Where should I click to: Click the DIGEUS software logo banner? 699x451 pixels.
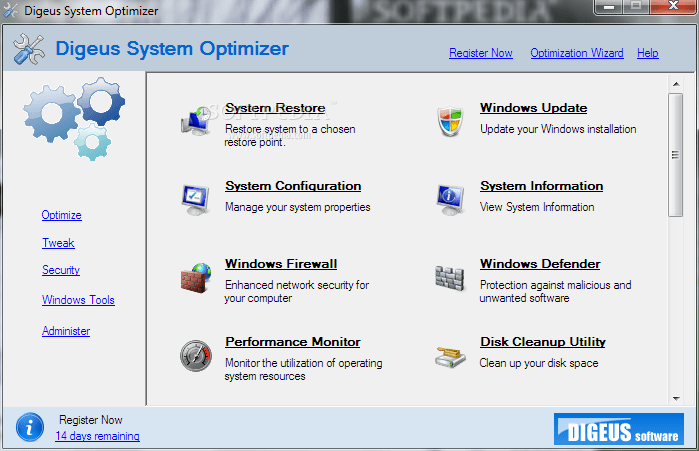click(619, 429)
